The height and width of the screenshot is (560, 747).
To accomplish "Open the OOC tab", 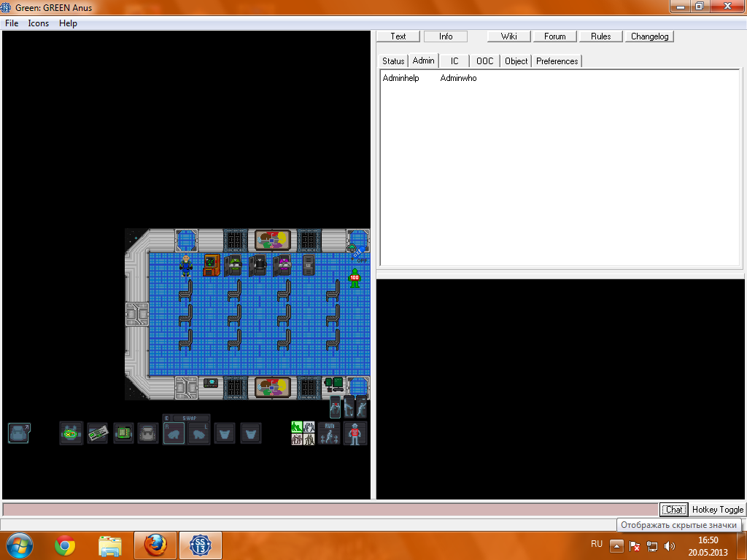I will [x=485, y=61].
